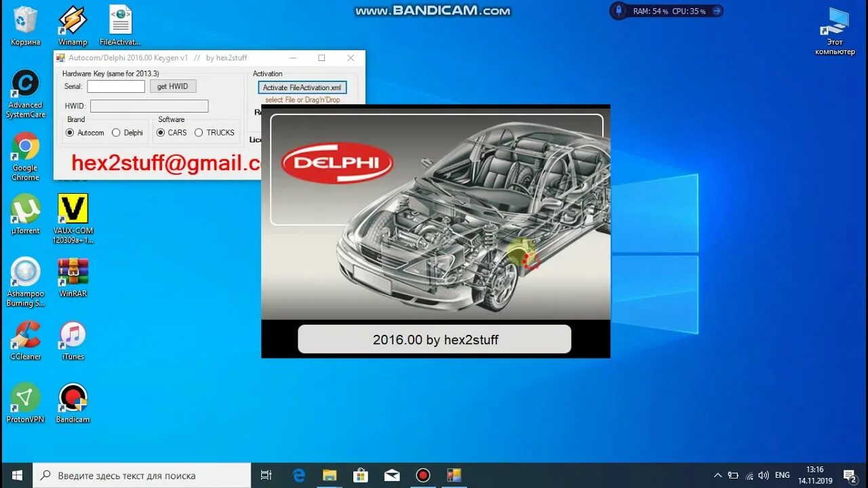Choose CARS software radio option
The height and width of the screenshot is (488, 868).
(x=161, y=133)
